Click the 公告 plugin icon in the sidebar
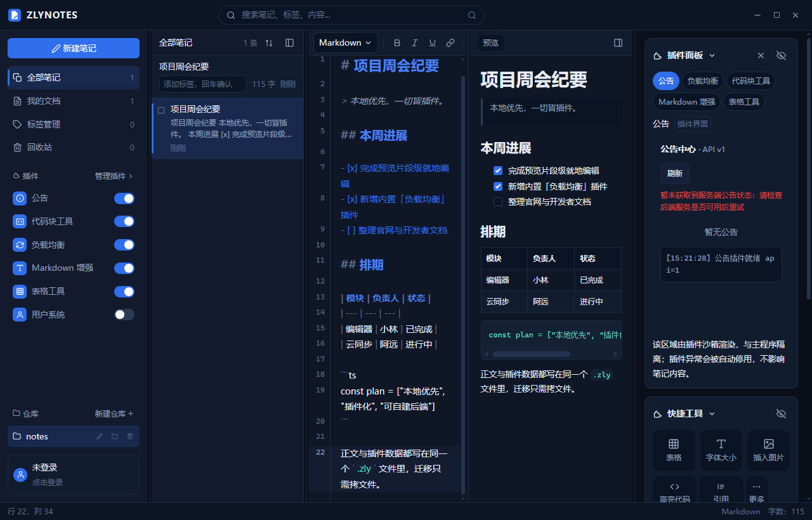 click(20, 198)
